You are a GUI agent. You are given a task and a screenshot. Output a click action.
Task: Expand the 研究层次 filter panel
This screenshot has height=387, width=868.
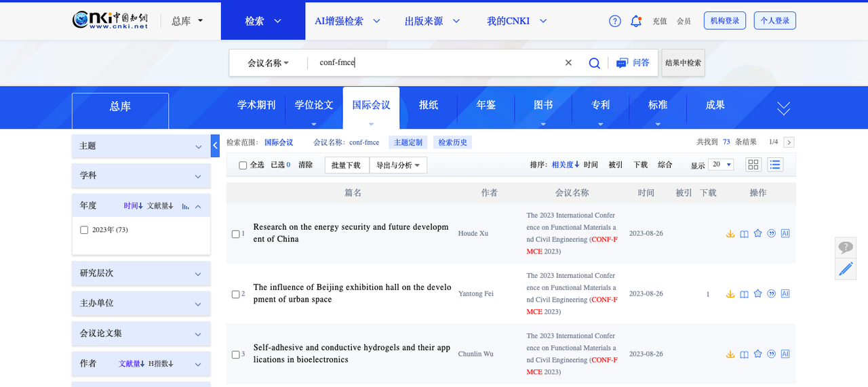click(x=141, y=273)
